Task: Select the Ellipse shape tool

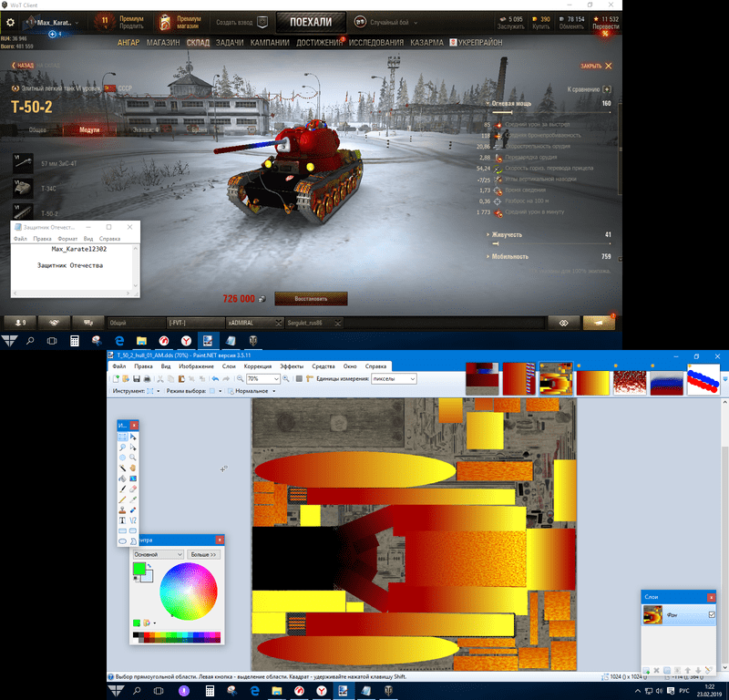Action: point(122,541)
